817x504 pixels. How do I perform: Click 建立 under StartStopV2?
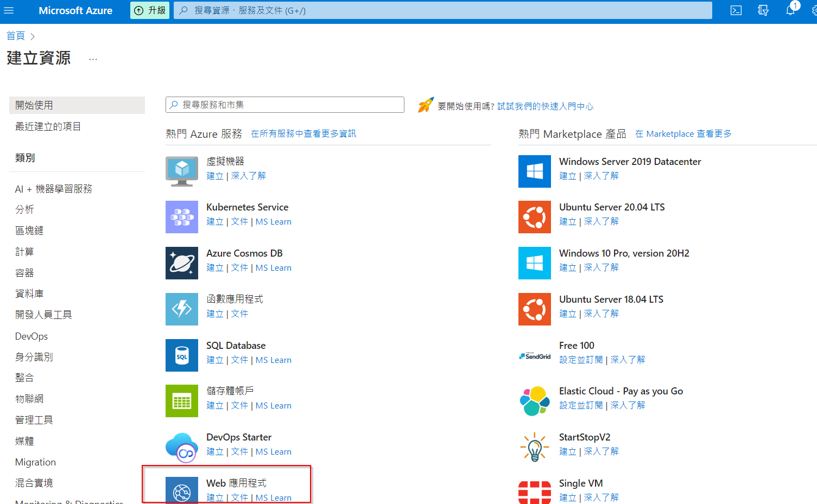point(568,451)
